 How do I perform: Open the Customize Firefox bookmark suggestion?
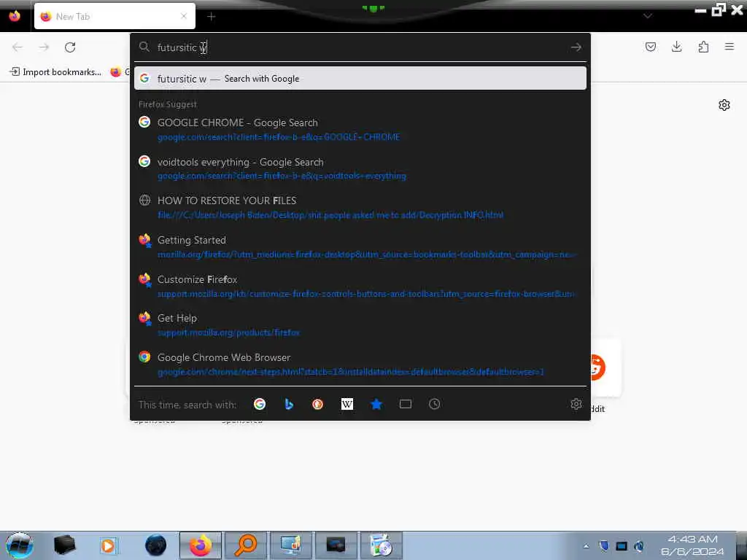pyautogui.click(x=360, y=286)
